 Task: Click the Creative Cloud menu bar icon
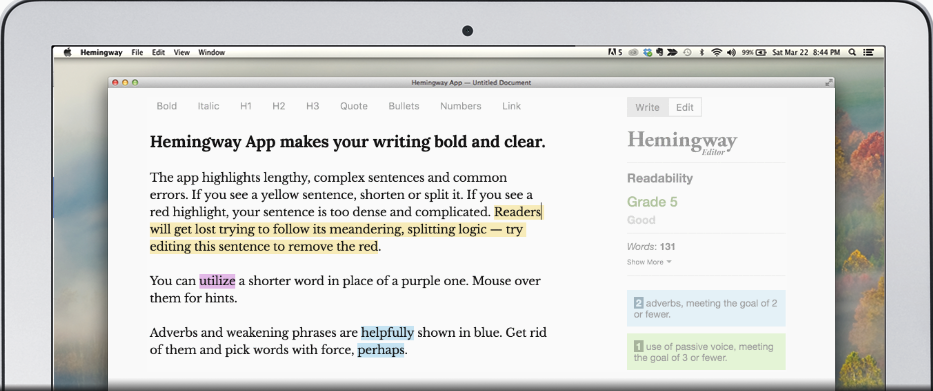[x=633, y=52]
